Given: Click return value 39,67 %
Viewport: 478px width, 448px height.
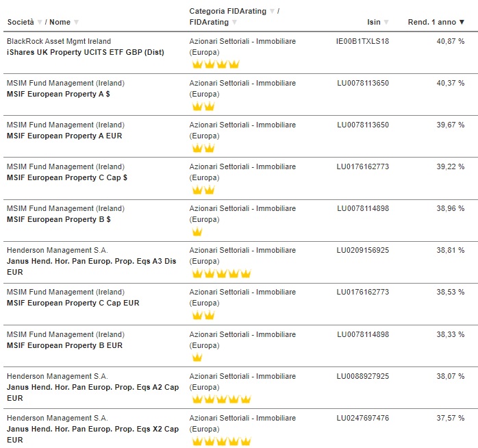Looking at the screenshot, I should [451, 125].
